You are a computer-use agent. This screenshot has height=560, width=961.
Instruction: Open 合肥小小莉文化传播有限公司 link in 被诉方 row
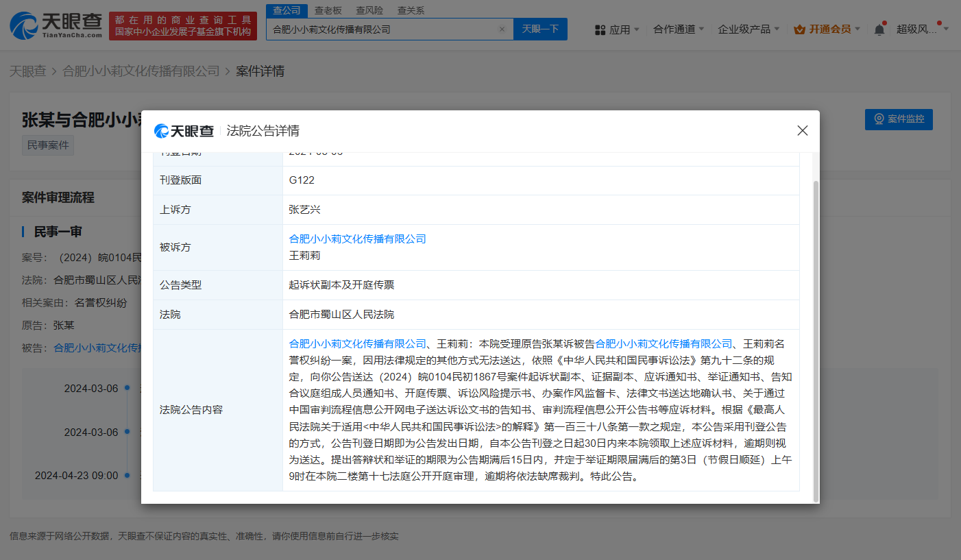357,239
